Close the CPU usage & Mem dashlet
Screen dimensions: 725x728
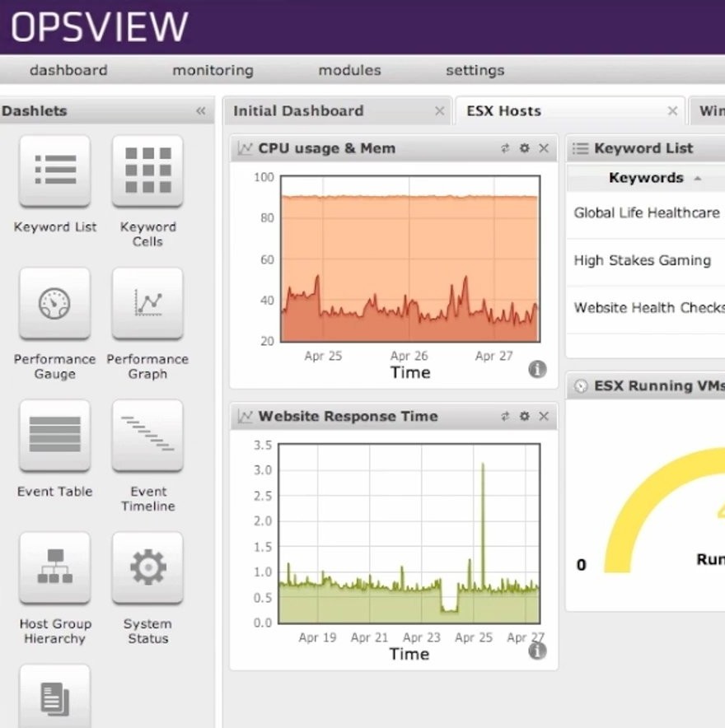[544, 148]
